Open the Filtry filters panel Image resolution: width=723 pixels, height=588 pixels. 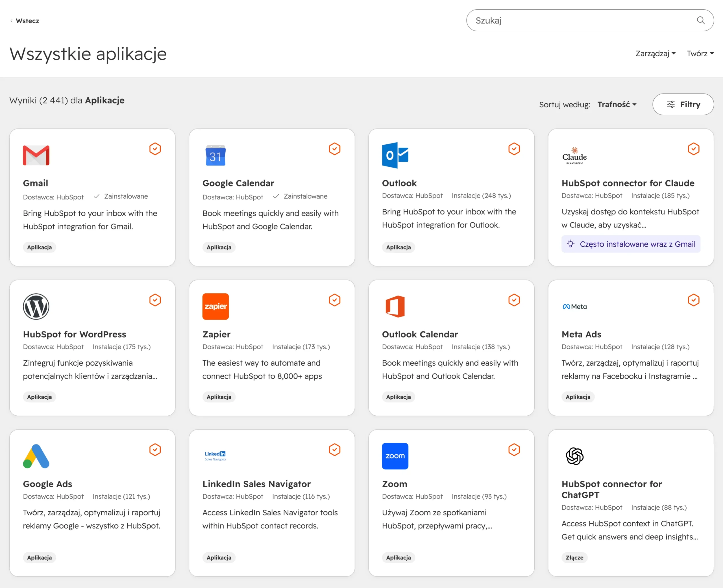(683, 104)
